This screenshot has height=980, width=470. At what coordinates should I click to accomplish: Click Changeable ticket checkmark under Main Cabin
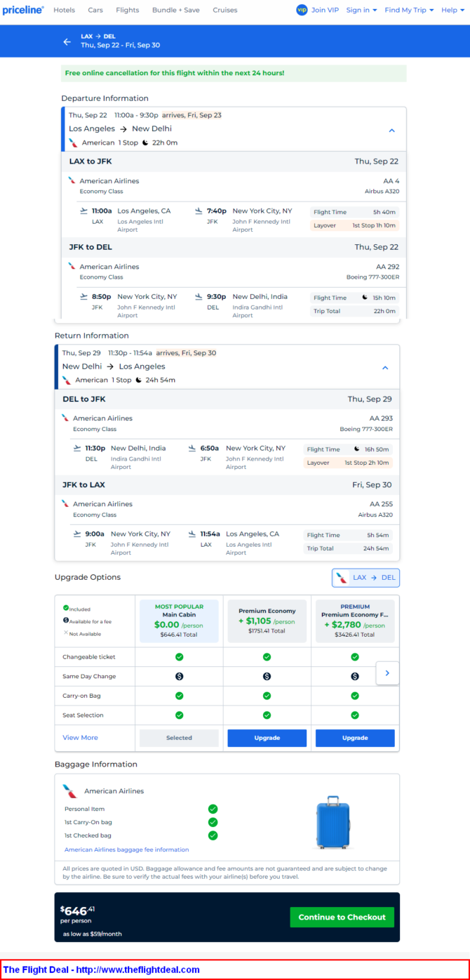point(179,657)
